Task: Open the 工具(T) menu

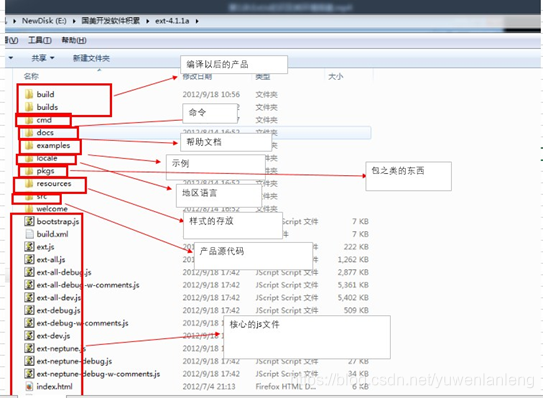Action: pyautogui.click(x=40, y=41)
